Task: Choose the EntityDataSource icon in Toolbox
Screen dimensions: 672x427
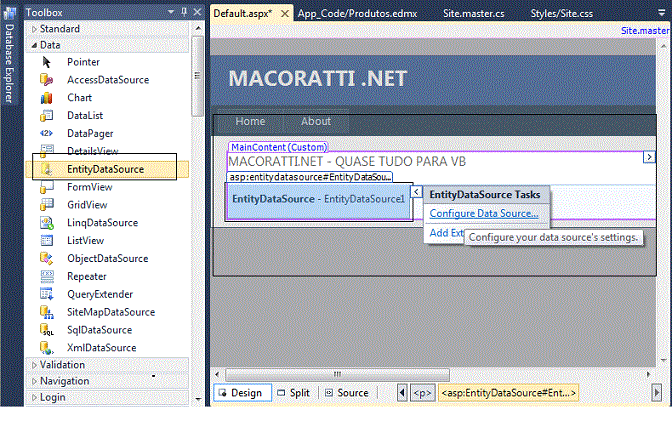Action: [47, 169]
